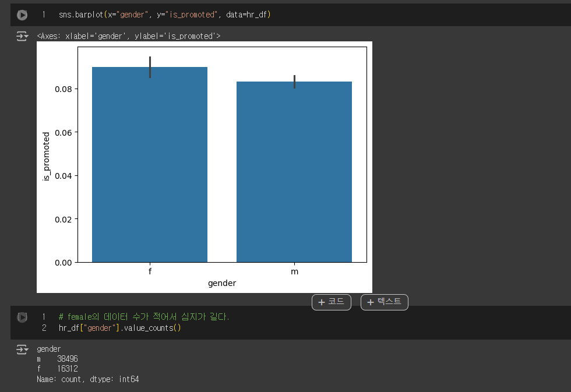
Task: Select the count value 38496
Action: [68, 359]
